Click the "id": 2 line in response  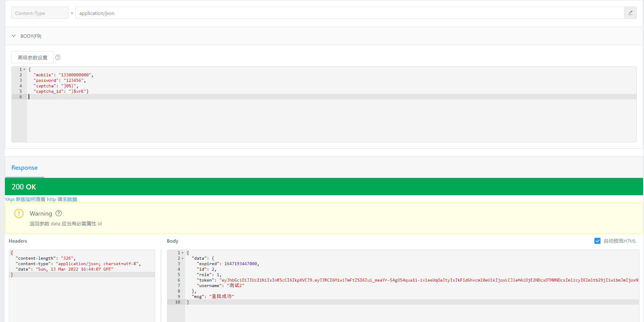207,269
